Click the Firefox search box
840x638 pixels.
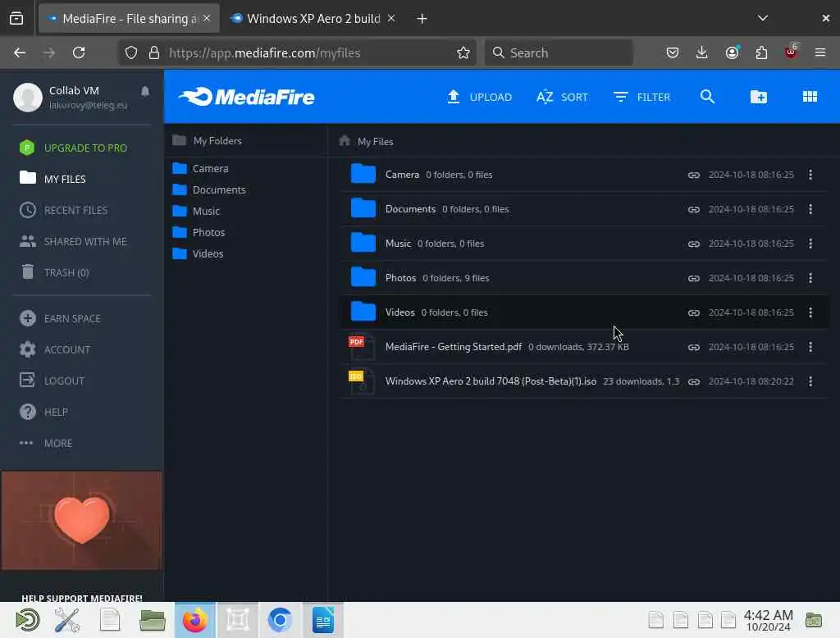coord(558,52)
